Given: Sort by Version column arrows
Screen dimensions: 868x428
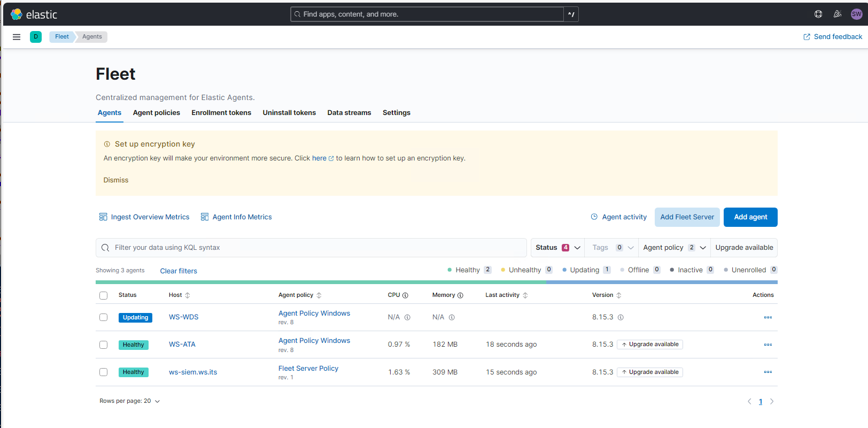Looking at the screenshot, I should 619,295.
